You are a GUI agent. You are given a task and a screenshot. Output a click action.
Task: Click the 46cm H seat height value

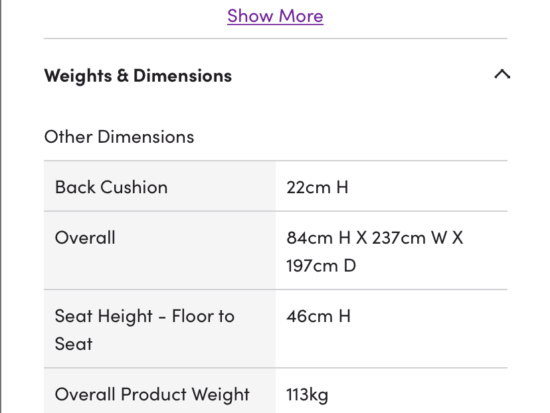click(x=318, y=316)
